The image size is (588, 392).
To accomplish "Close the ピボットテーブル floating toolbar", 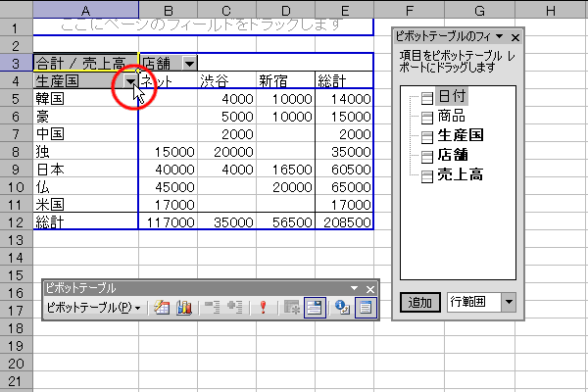I will tap(370, 289).
